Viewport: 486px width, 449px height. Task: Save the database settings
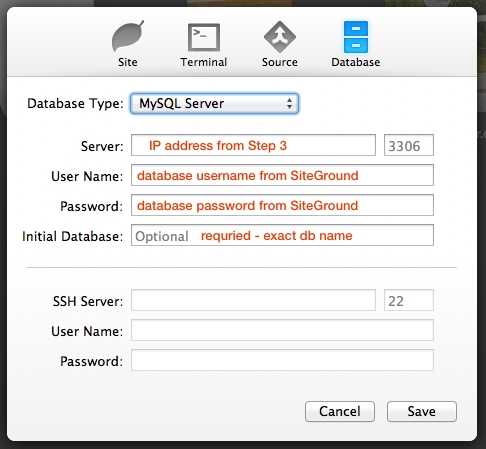coord(422,411)
